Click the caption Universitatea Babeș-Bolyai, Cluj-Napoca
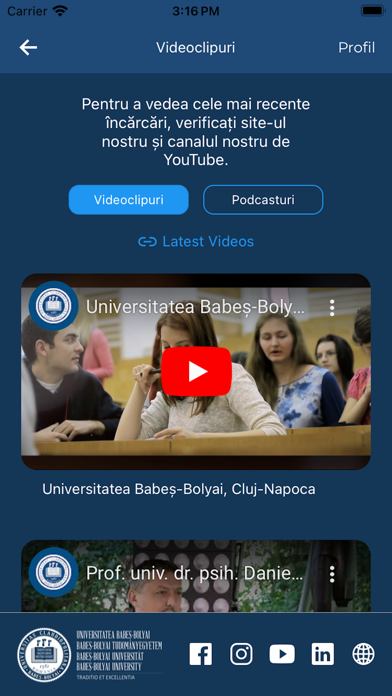The image size is (392, 696). [179, 489]
